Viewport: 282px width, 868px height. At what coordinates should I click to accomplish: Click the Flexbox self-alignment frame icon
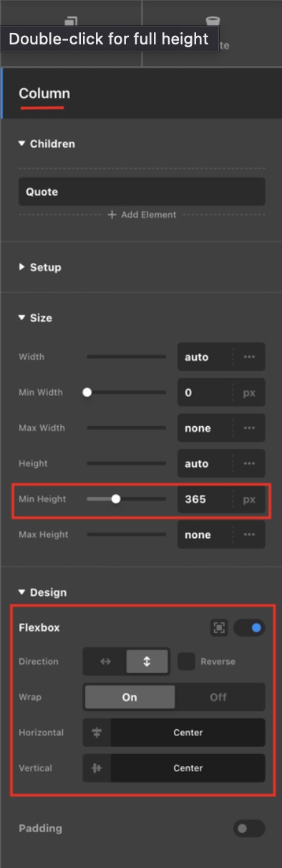click(x=218, y=628)
